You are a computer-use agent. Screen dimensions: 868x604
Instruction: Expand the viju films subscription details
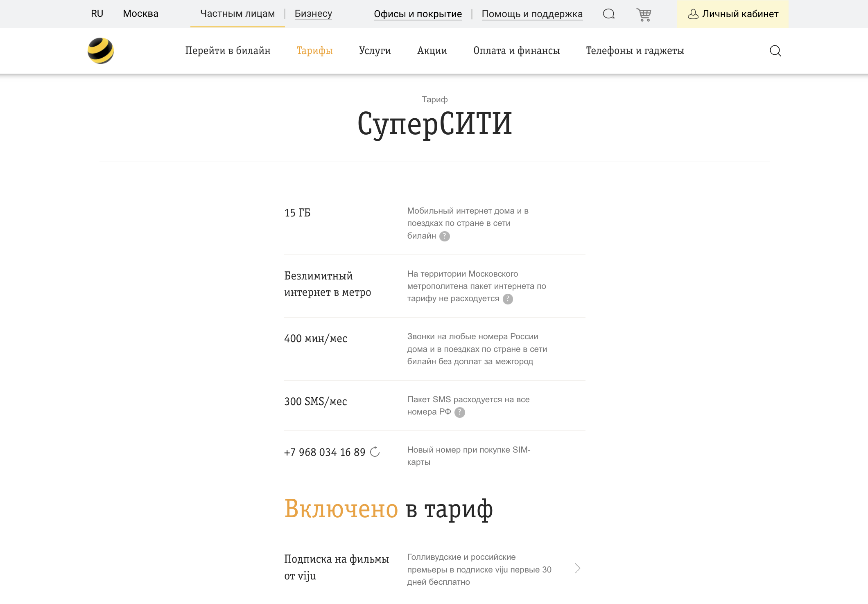click(x=578, y=569)
